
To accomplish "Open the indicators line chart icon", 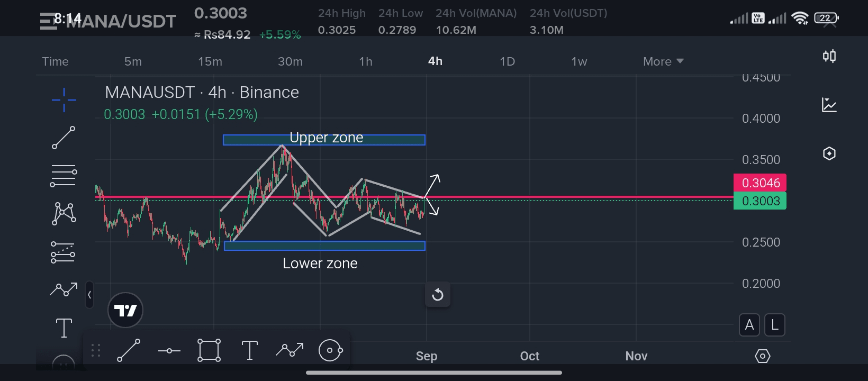I will coord(829,105).
